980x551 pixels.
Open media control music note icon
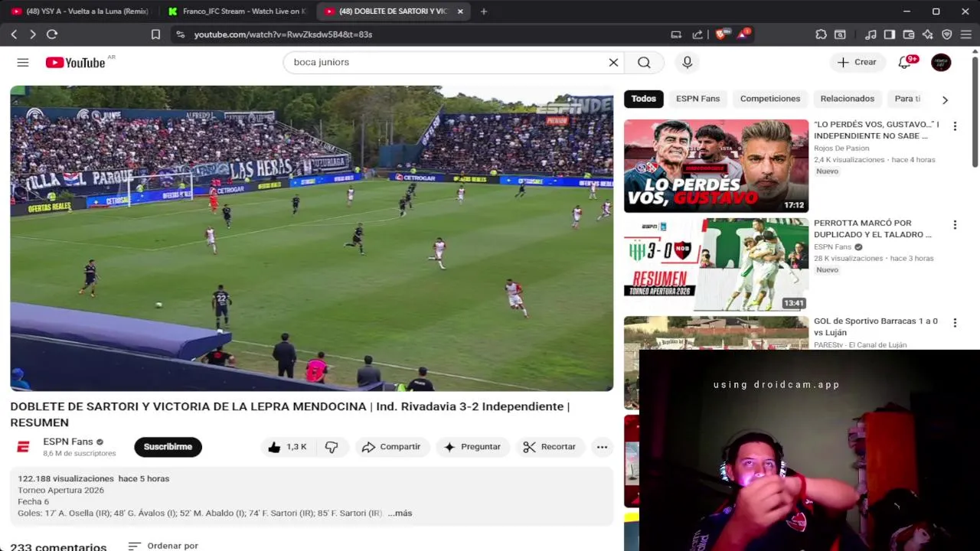pyautogui.click(x=871, y=34)
